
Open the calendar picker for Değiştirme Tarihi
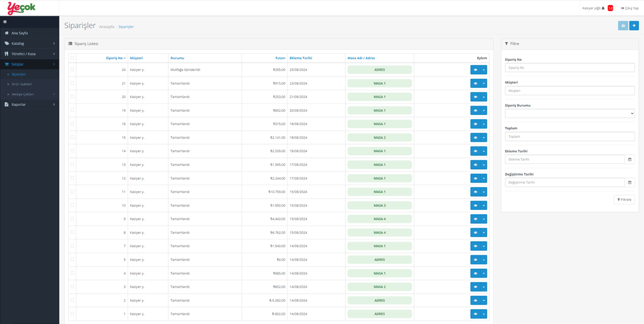tap(629, 182)
